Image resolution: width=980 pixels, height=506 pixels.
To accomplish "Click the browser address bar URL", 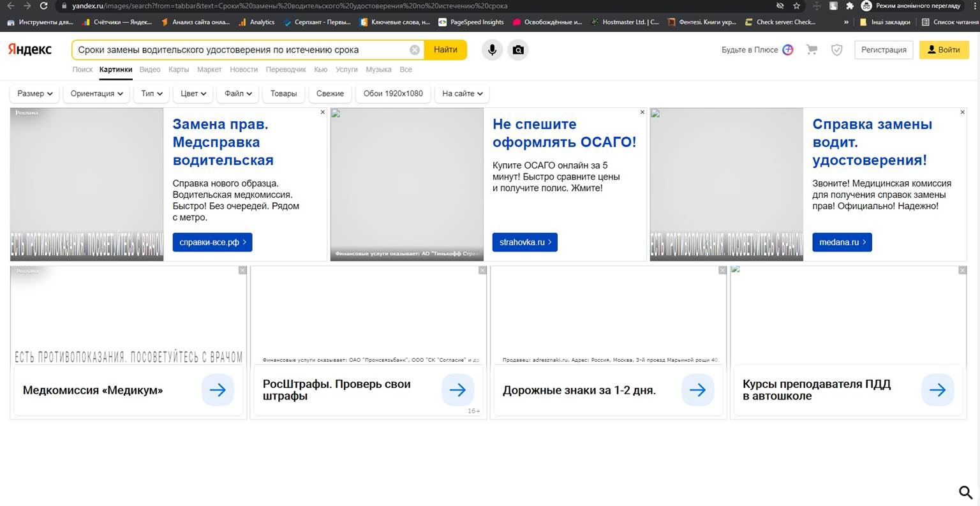I will (x=290, y=6).
